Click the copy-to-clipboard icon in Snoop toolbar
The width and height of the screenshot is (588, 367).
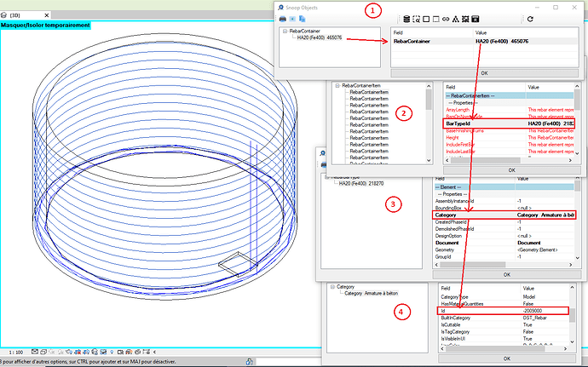coord(303,19)
